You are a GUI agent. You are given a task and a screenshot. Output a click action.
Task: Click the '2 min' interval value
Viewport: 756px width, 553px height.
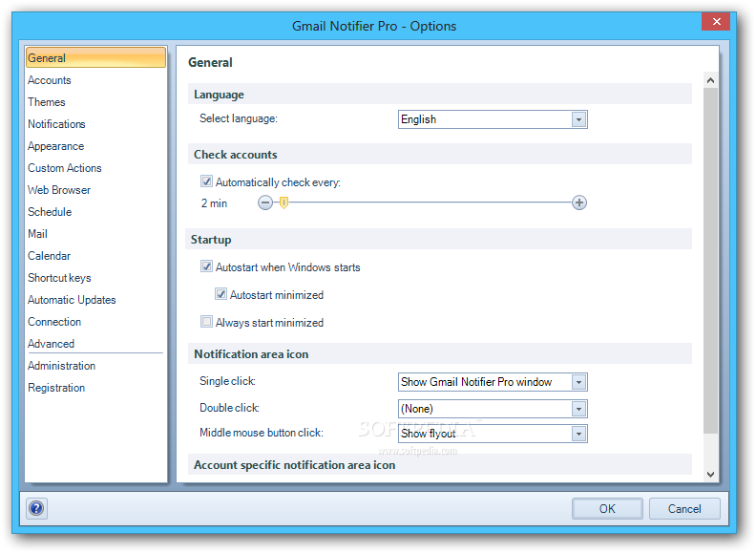pyautogui.click(x=214, y=203)
